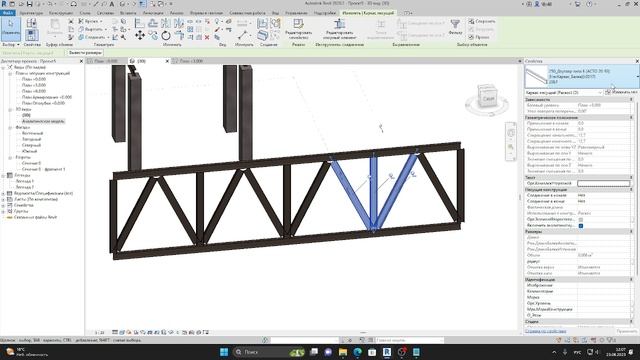This screenshot has width=640, height=360.
Task: Click the Revit R application logo
Action: [4, 4]
